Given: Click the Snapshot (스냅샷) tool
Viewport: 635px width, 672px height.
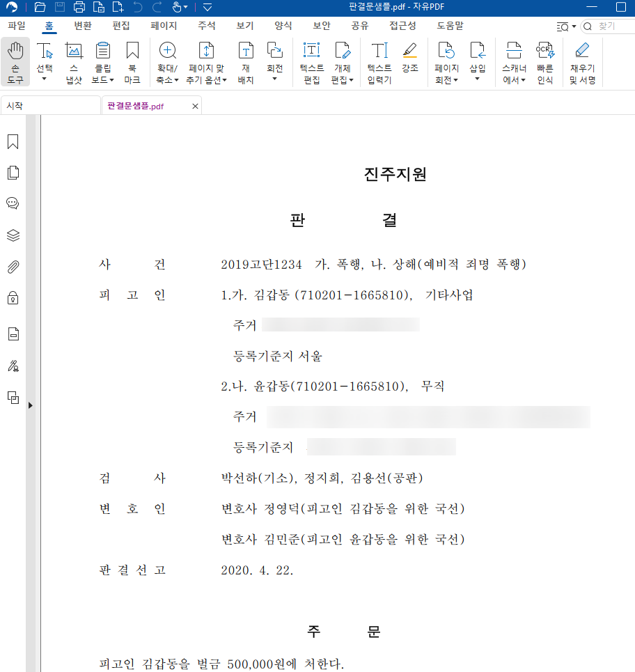Looking at the screenshot, I should pyautogui.click(x=74, y=62).
